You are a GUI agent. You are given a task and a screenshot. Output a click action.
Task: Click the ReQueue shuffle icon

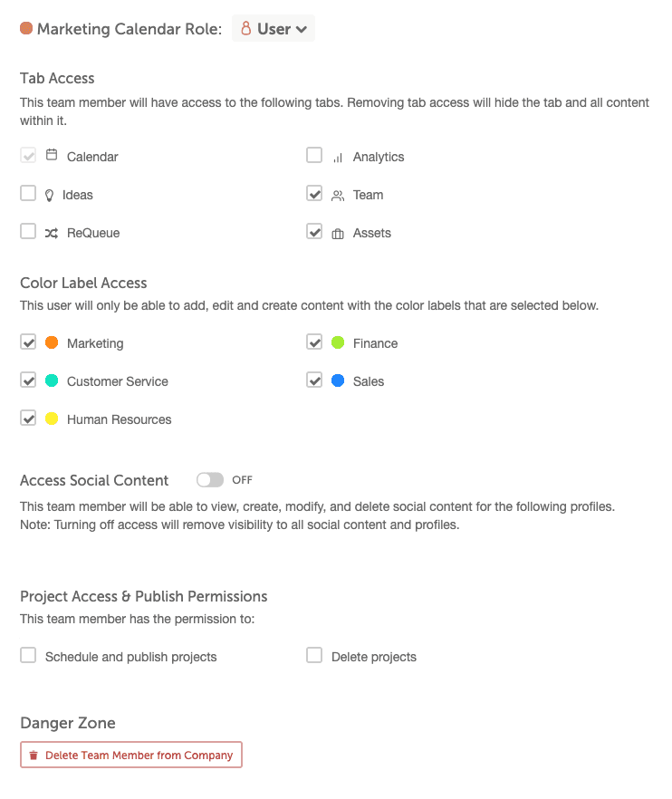[x=52, y=233]
